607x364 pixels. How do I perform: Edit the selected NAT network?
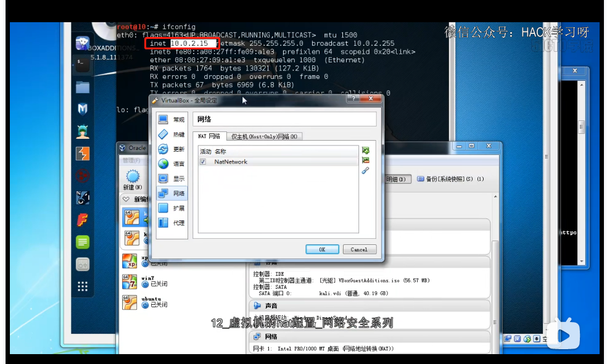[365, 170]
